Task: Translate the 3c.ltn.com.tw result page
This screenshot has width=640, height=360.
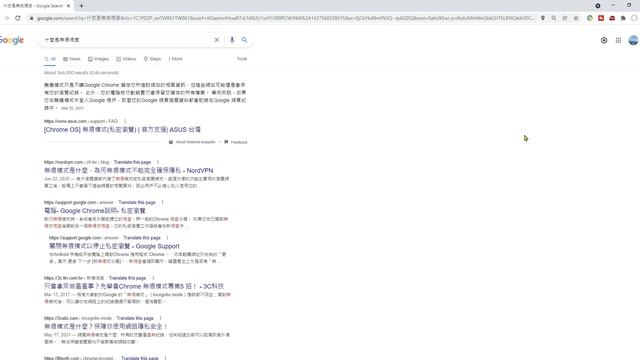Action: 127,278
